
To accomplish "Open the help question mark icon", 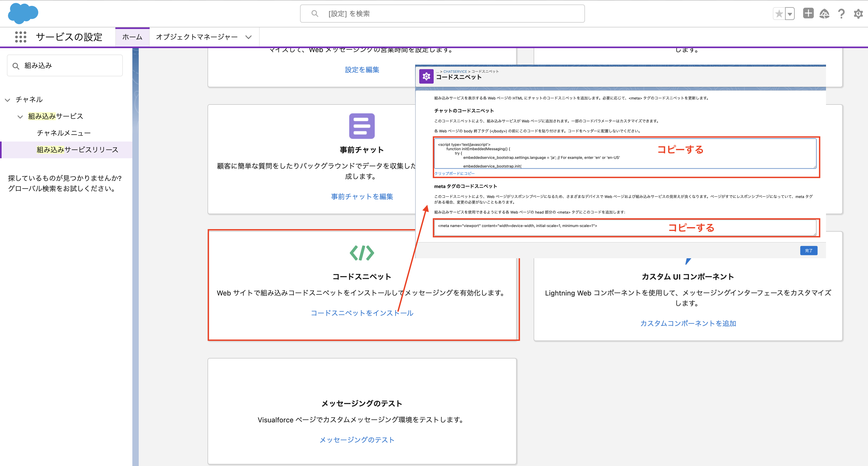I will [841, 14].
